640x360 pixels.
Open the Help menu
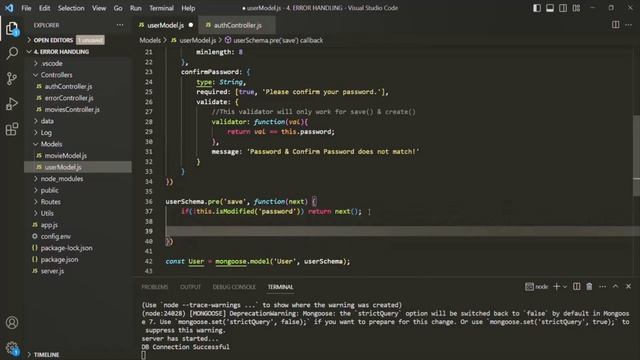(188, 8)
